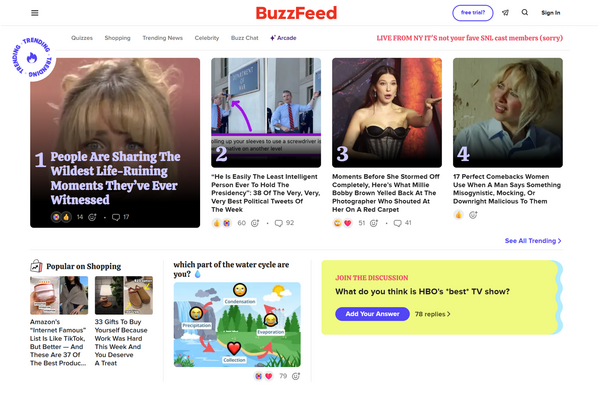
Task: Open the hamburger menu icon
Action: [34, 13]
